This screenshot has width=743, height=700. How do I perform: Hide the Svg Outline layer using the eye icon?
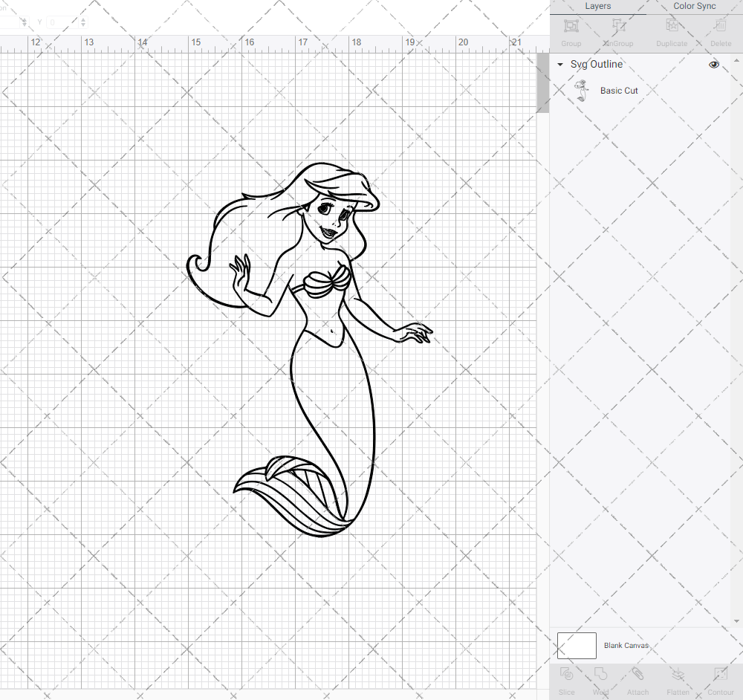coord(713,65)
